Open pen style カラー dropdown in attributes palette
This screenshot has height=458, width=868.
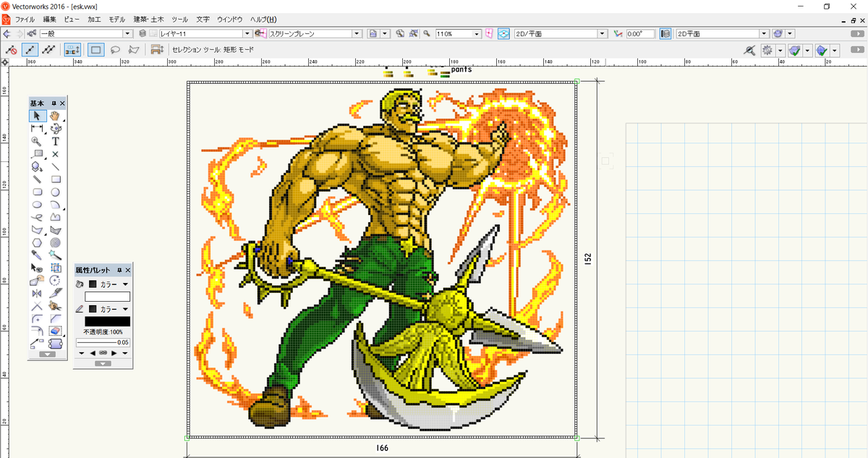[109, 309]
